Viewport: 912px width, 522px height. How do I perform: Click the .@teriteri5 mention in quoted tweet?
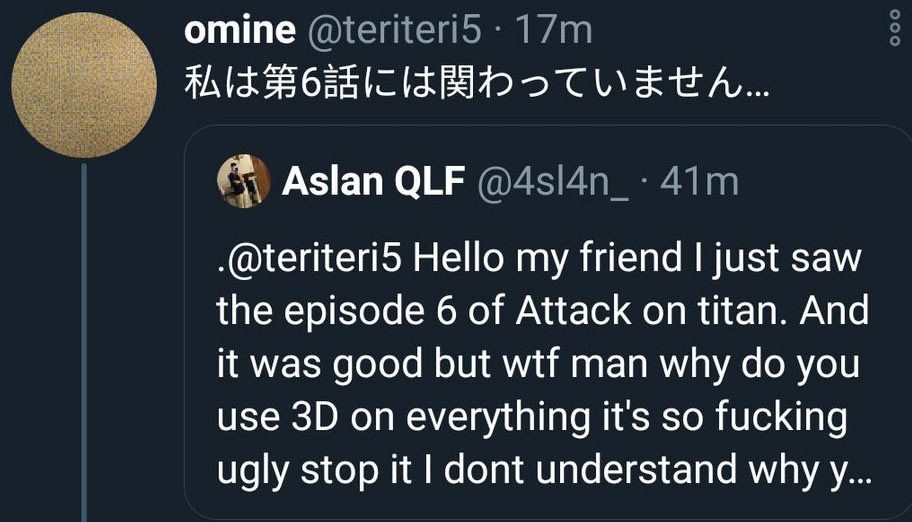click(309, 257)
